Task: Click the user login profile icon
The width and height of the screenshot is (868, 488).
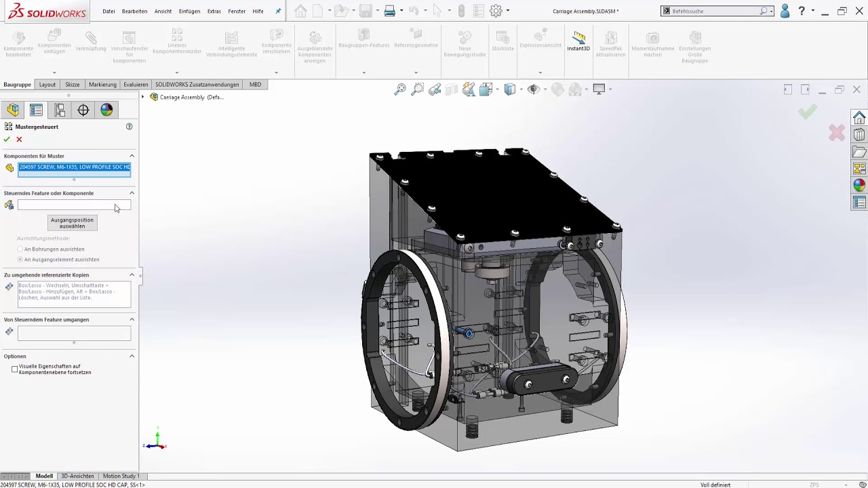Action: pos(785,11)
